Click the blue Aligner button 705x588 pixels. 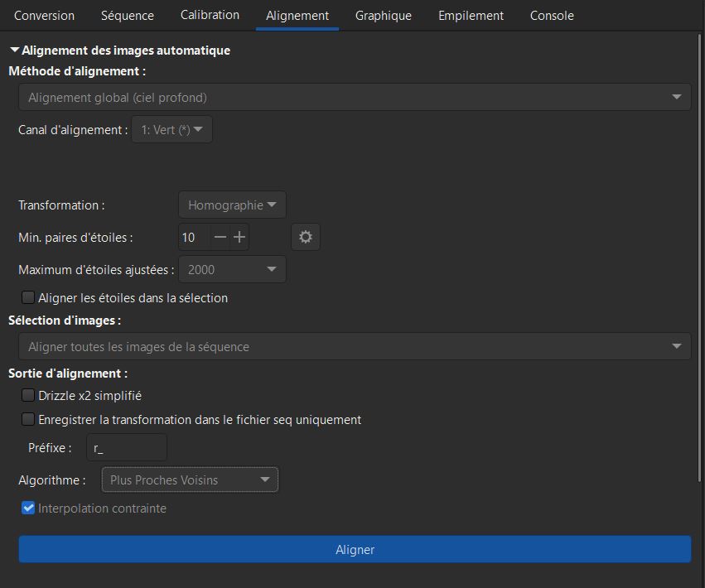(355, 549)
